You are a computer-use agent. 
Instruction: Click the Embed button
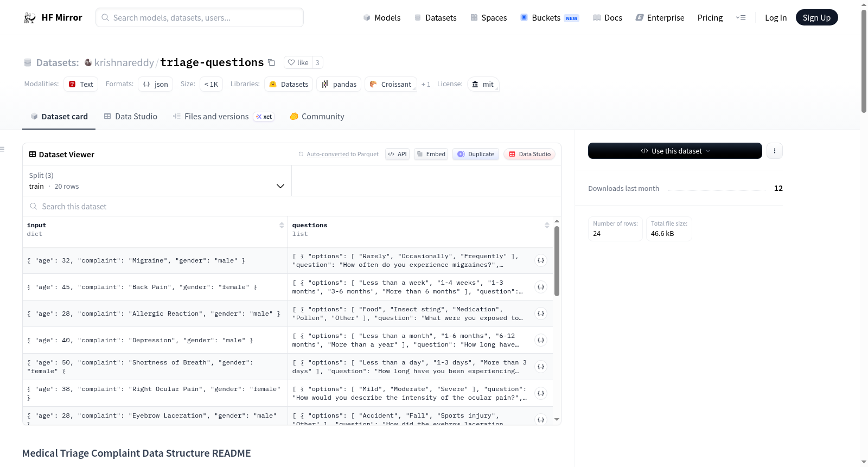[431, 154]
